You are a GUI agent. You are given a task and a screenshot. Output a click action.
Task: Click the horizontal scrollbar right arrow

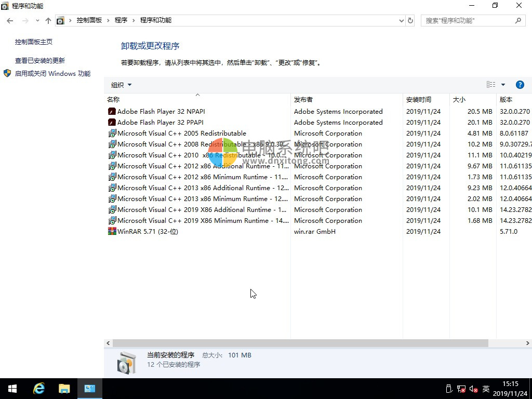pos(528,343)
